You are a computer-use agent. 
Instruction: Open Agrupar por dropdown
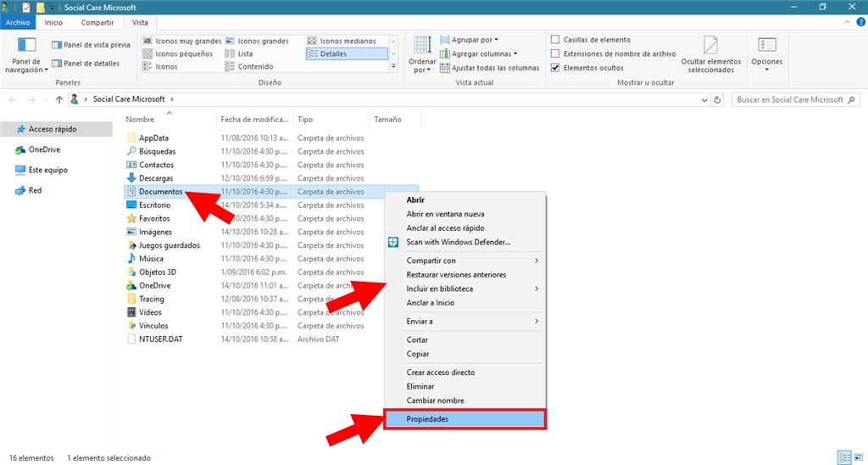click(x=470, y=40)
